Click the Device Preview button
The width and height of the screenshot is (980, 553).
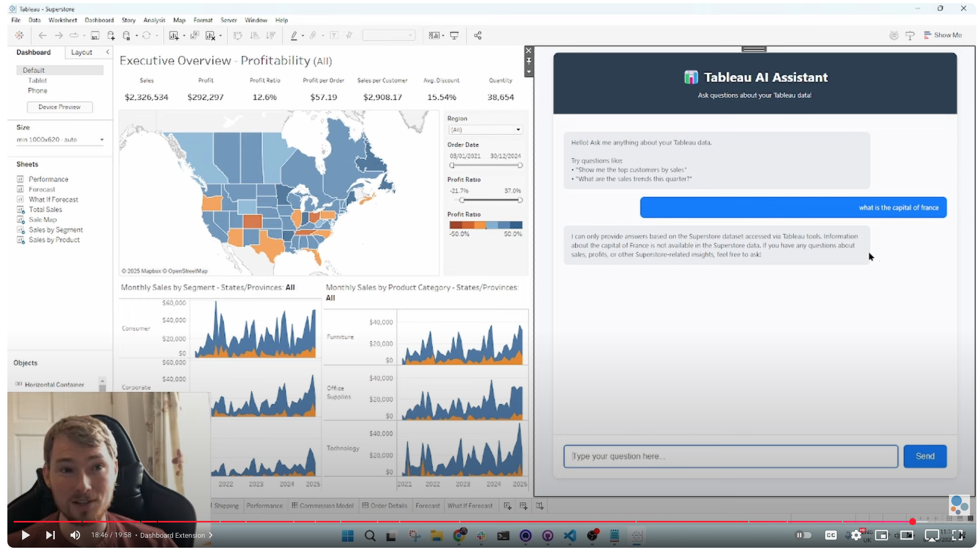click(60, 107)
